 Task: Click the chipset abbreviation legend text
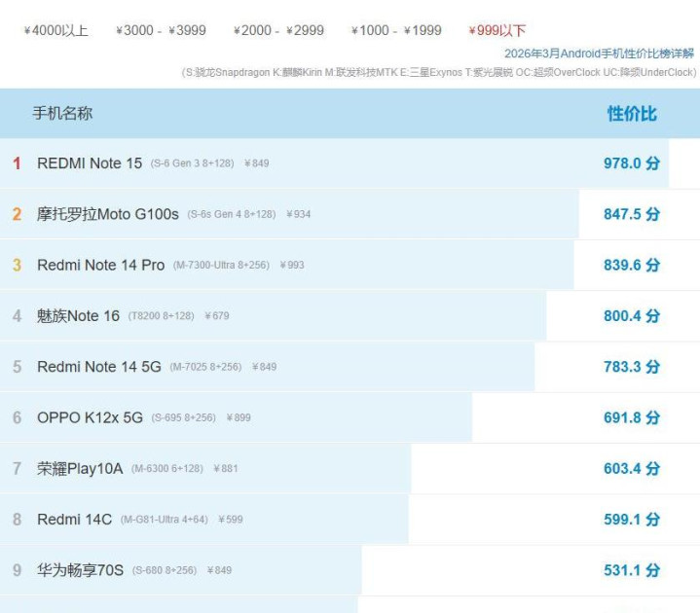(439, 72)
